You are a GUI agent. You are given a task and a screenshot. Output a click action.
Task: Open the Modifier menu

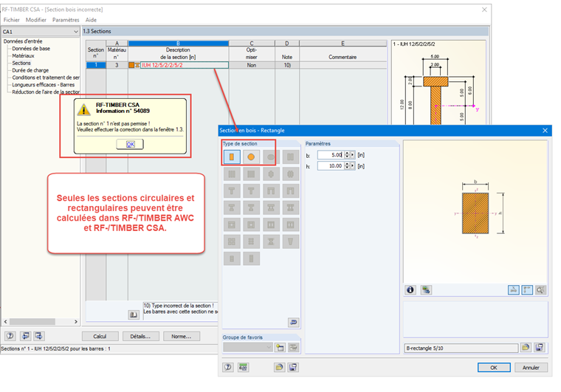coord(35,20)
